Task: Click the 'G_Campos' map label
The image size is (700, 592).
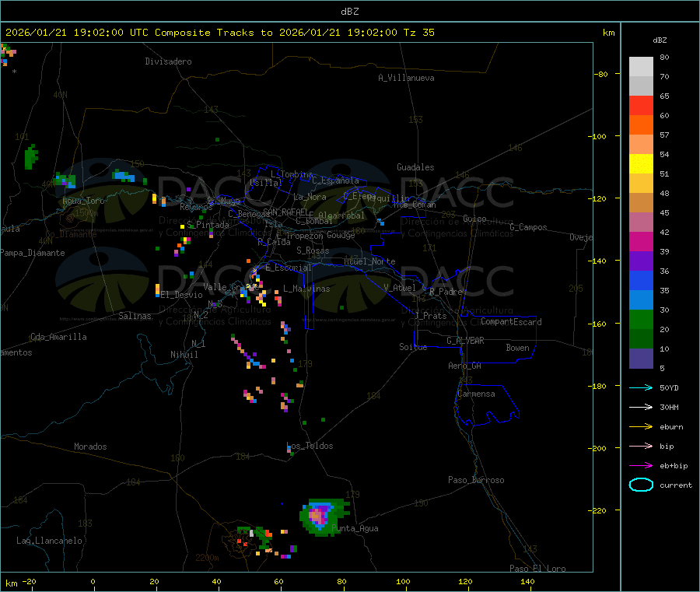Action: (x=528, y=227)
